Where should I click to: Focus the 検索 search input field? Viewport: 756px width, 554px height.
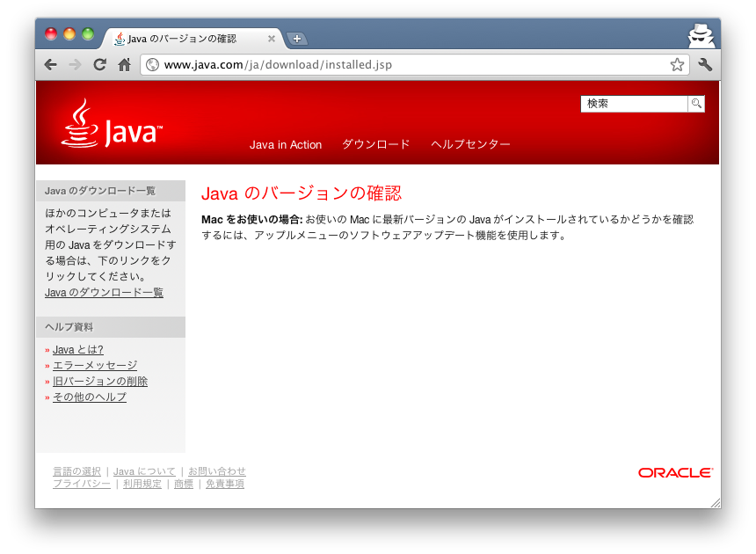coord(635,103)
